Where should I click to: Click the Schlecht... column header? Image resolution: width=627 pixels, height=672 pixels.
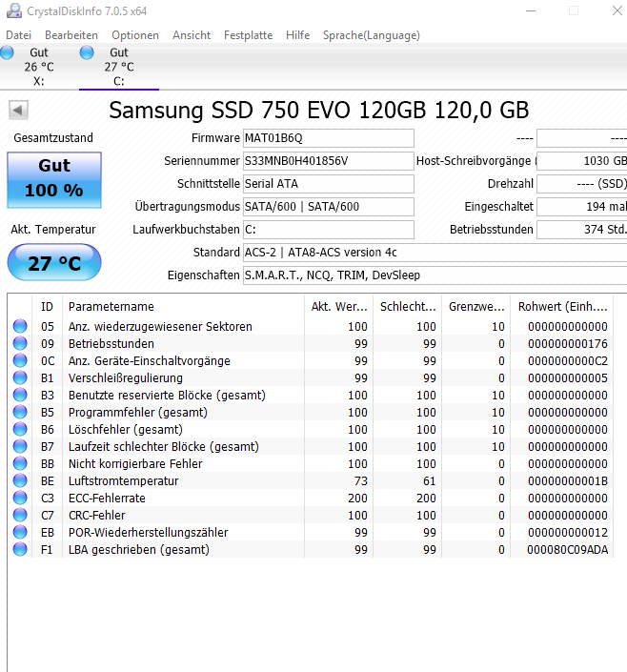click(408, 306)
